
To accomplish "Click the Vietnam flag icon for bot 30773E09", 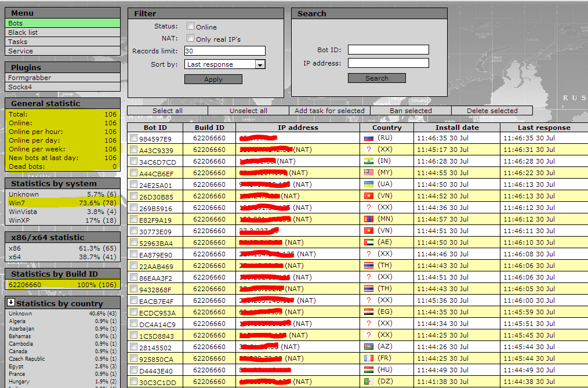I will (x=369, y=231).
